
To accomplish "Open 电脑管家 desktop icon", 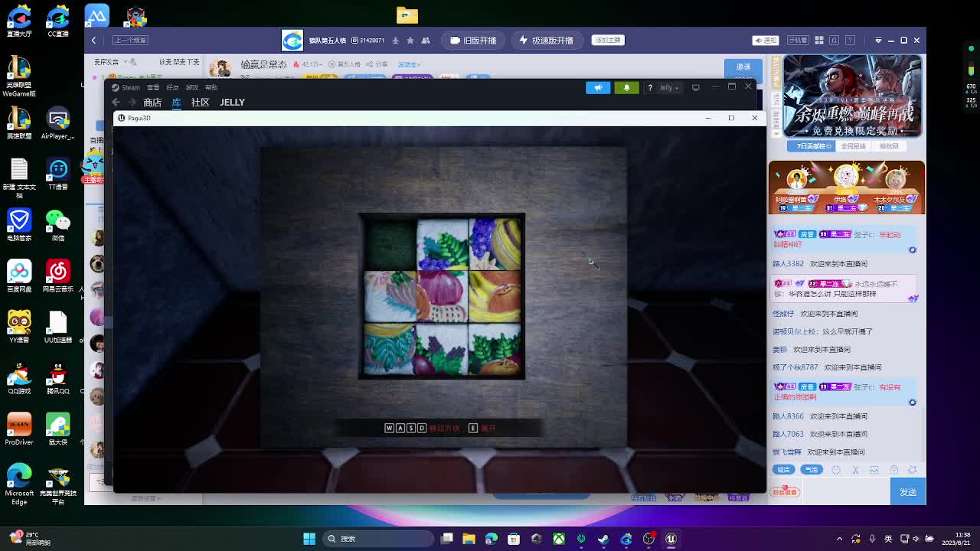I will pos(19,224).
